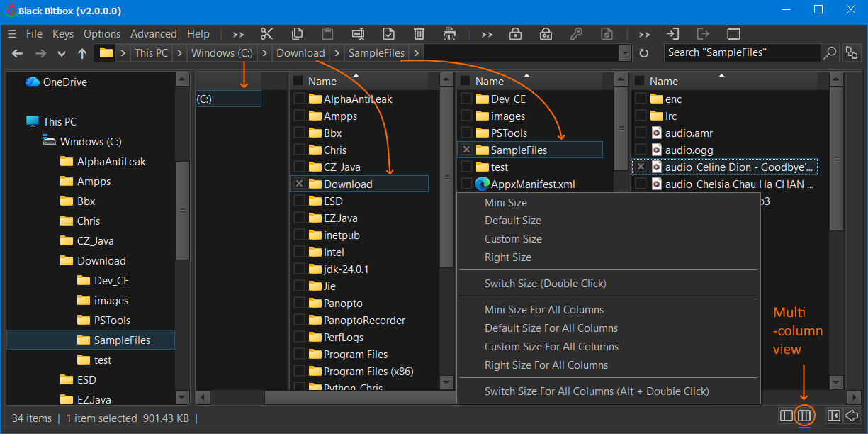Viewport: 868px width, 434px height.
Task: Click the Delete trash can icon
Action: click(419, 33)
